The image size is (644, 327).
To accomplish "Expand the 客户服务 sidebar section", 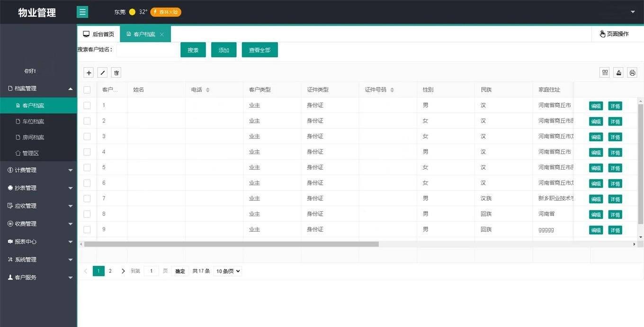I will [38, 277].
